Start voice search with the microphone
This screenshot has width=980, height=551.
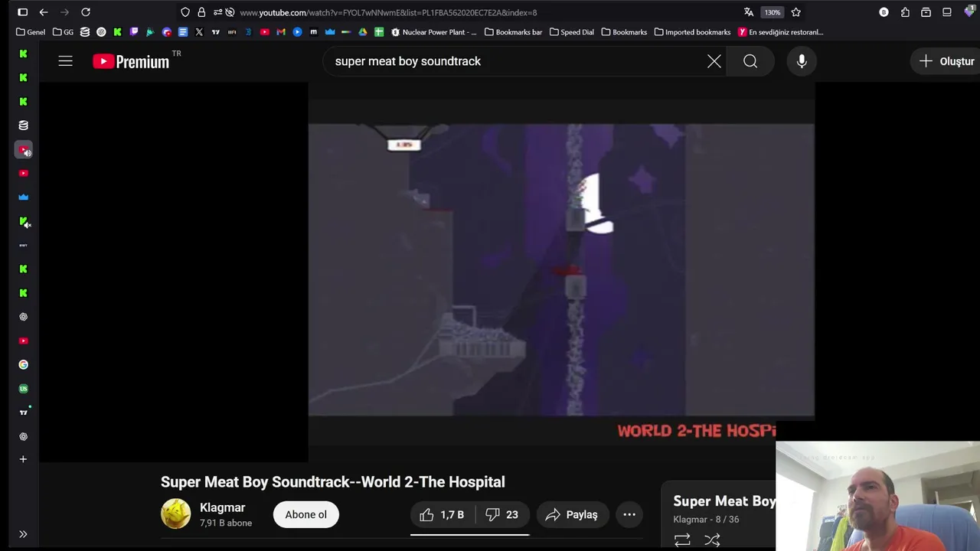pyautogui.click(x=802, y=61)
